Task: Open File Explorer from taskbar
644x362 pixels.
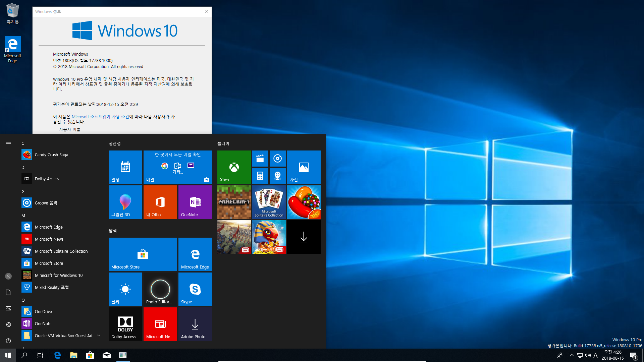Action: [73, 355]
